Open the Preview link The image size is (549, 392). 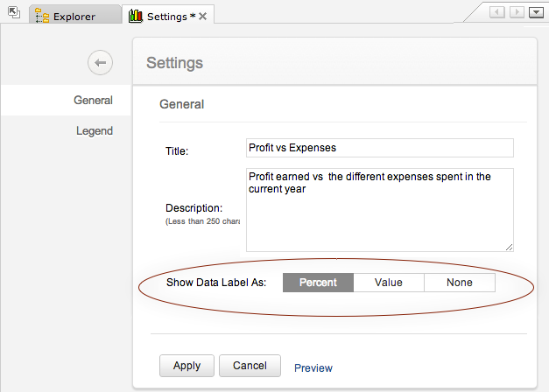313,367
